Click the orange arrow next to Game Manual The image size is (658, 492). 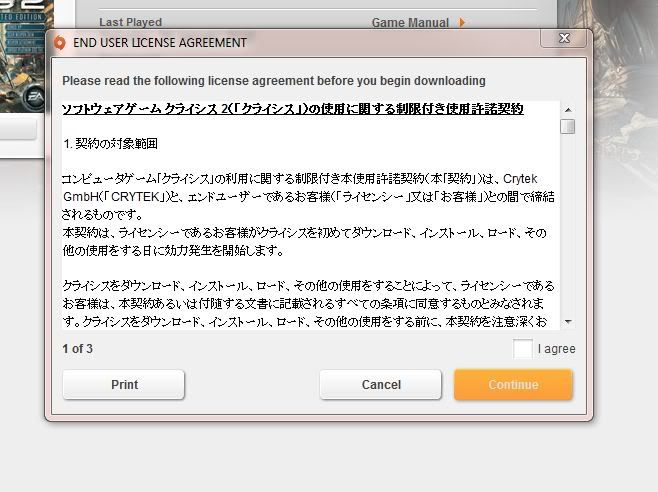(x=462, y=22)
